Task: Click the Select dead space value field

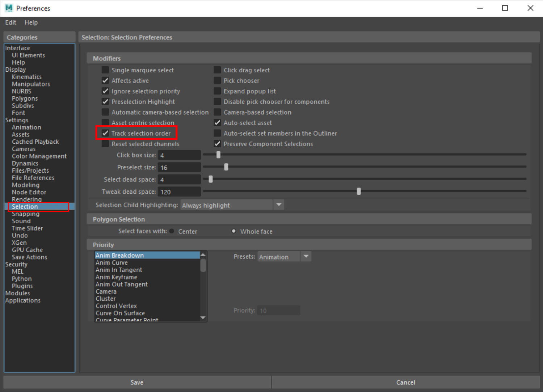Action: [x=179, y=180]
